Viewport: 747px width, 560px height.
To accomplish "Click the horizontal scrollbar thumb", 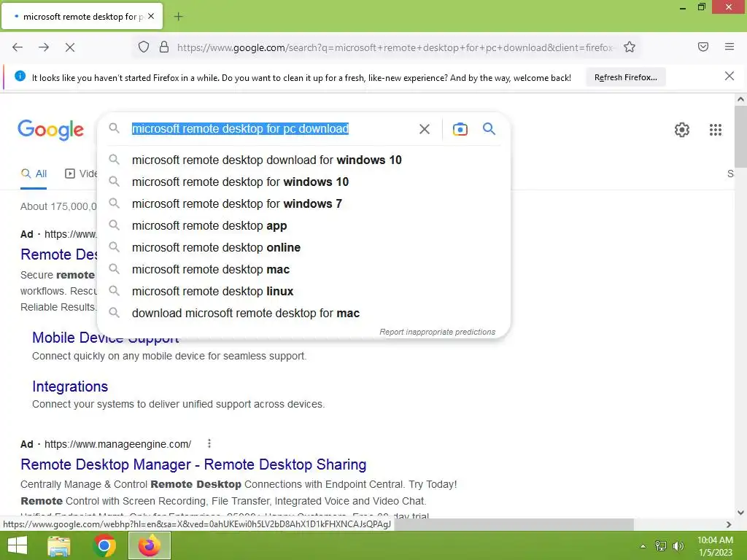I will [514, 524].
